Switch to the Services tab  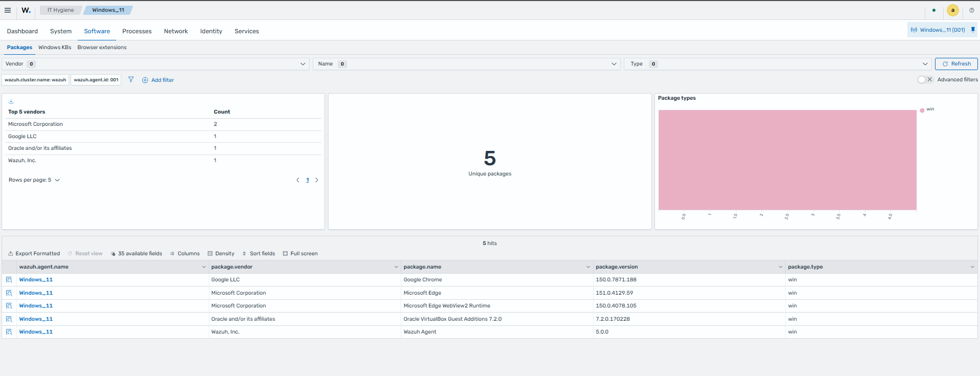pyautogui.click(x=247, y=31)
